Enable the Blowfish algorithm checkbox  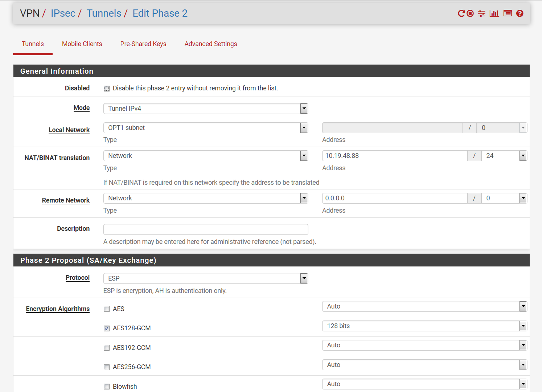[x=107, y=387]
